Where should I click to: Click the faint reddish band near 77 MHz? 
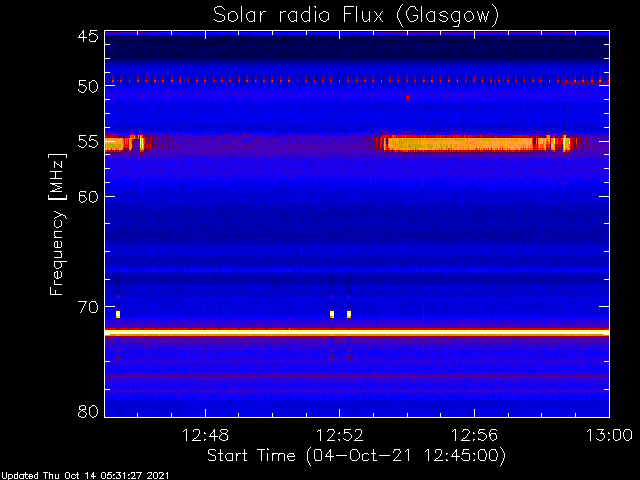click(x=357, y=376)
